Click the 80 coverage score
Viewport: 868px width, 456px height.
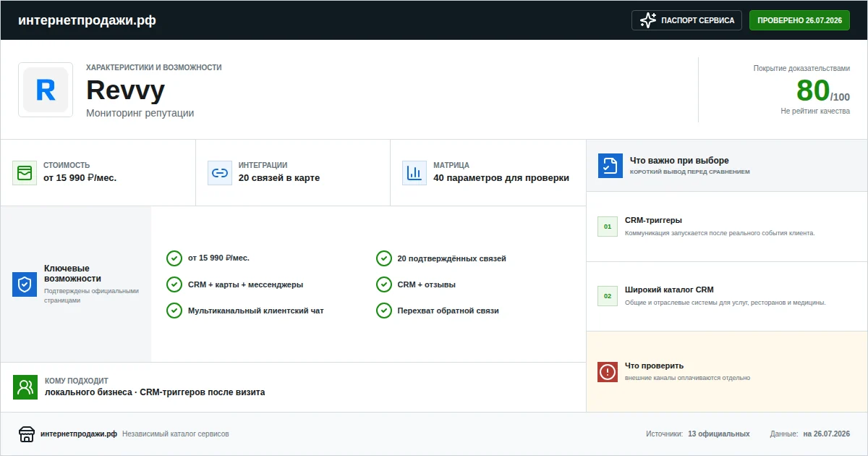point(812,90)
